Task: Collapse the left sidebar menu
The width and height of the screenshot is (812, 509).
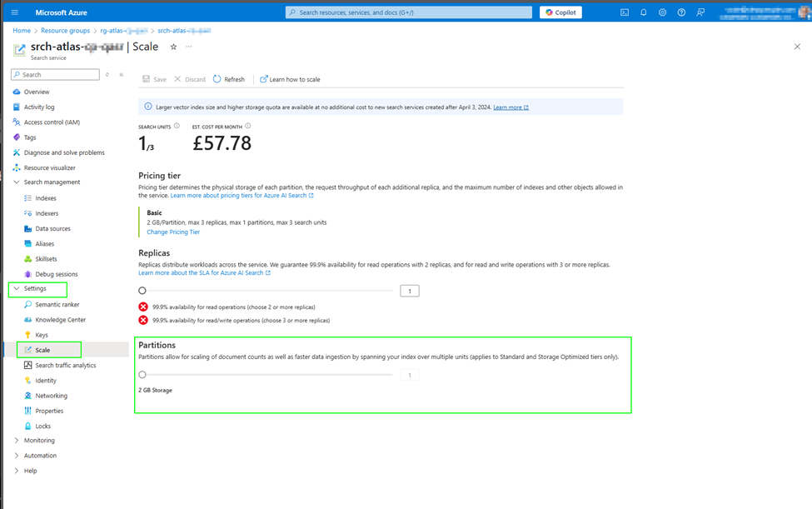Action: coord(122,75)
